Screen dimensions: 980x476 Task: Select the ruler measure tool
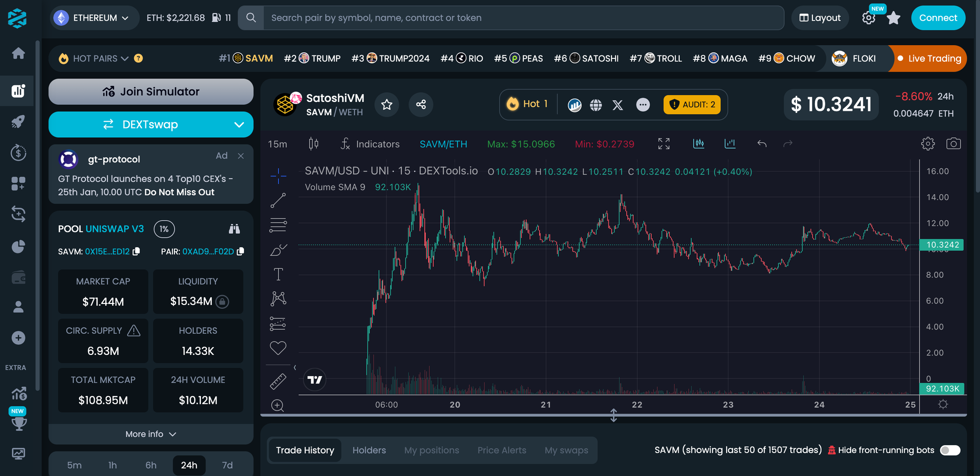pyautogui.click(x=278, y=381)
